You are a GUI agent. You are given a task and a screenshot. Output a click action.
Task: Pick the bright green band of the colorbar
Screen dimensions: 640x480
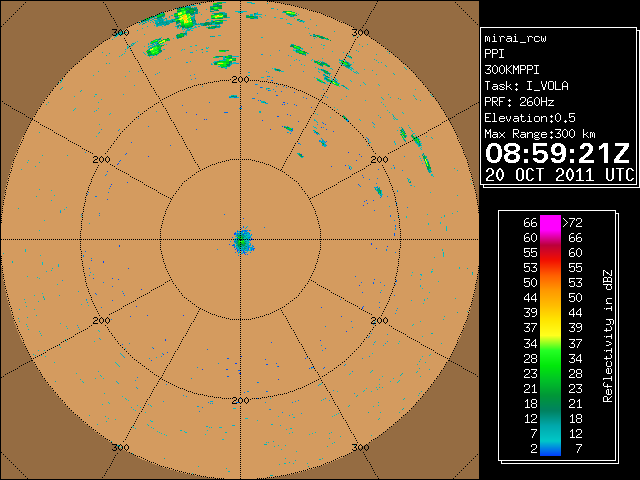(550, 359)
